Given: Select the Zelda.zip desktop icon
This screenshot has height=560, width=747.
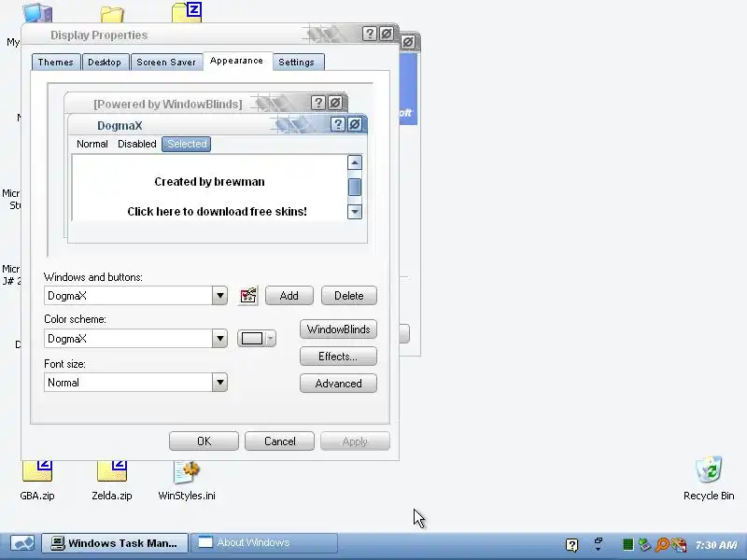Looking at the screenshot, I should (x=112, y=480).
